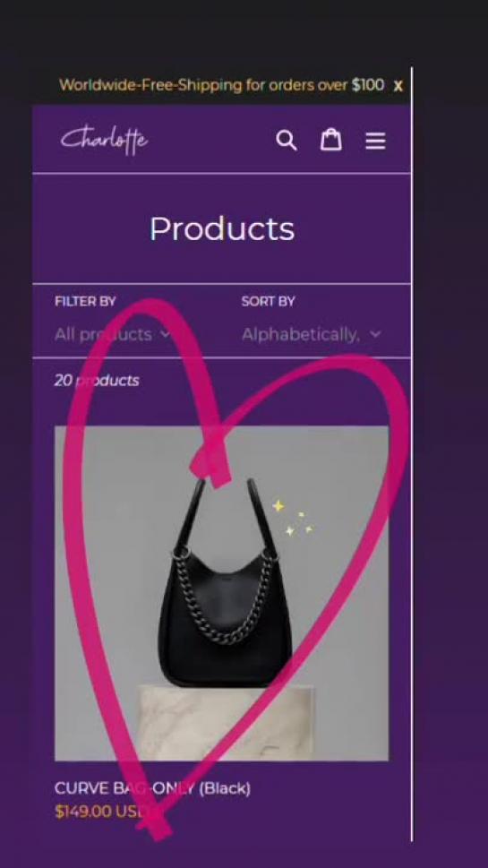Click the $149.00 USD price
Screen dimensions: 488x868
(99, 812)
